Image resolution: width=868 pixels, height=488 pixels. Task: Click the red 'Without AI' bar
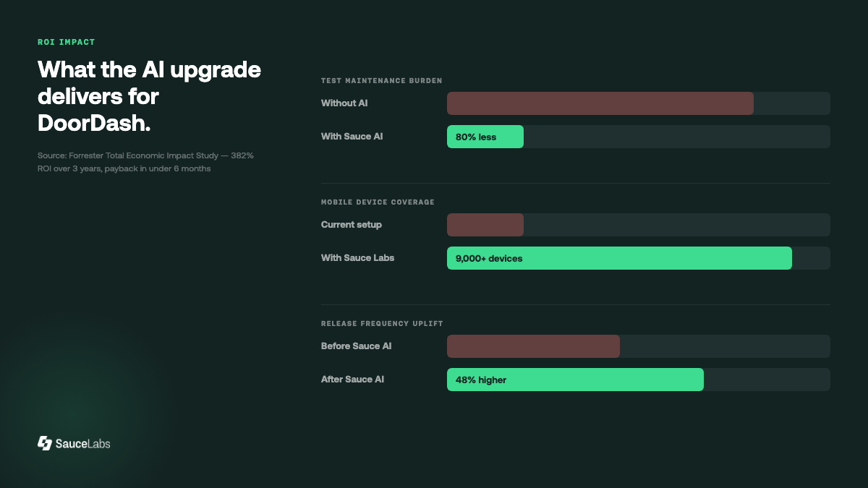pyautogui.click(x=600, y=103)
